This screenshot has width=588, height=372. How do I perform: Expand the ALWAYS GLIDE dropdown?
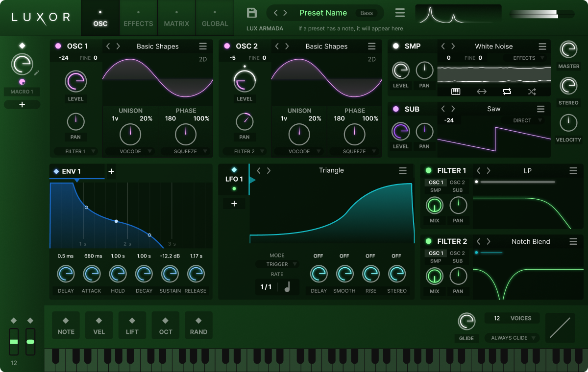click(x=512, y=338)
